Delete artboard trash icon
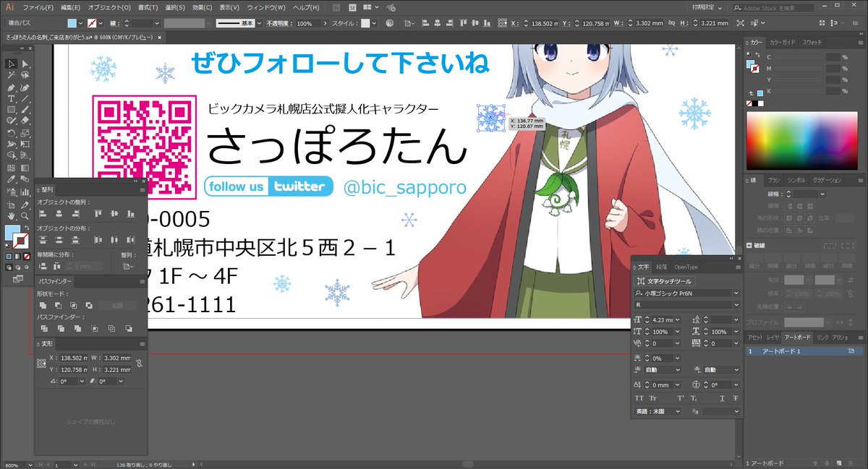Screen dimensions: 868x469 [x=851, y=462]
